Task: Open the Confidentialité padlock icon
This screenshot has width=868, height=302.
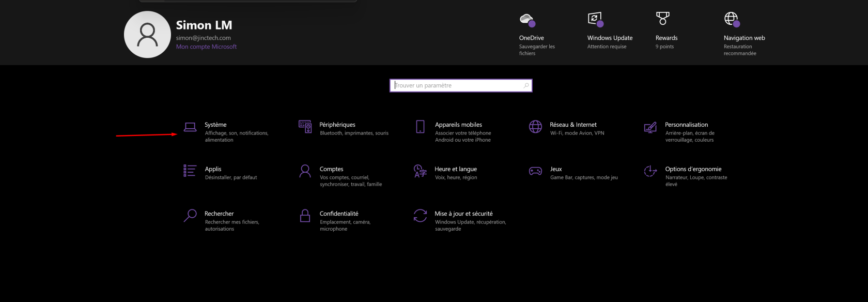Action: click(305, 215)
